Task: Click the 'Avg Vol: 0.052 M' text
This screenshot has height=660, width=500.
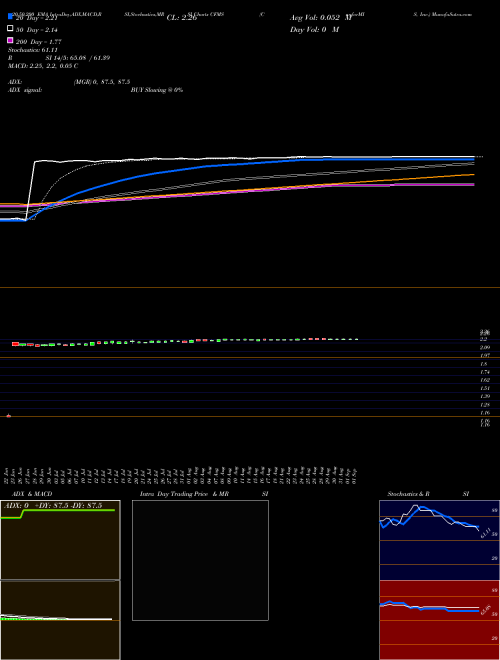Action: [x=320, y=18]
